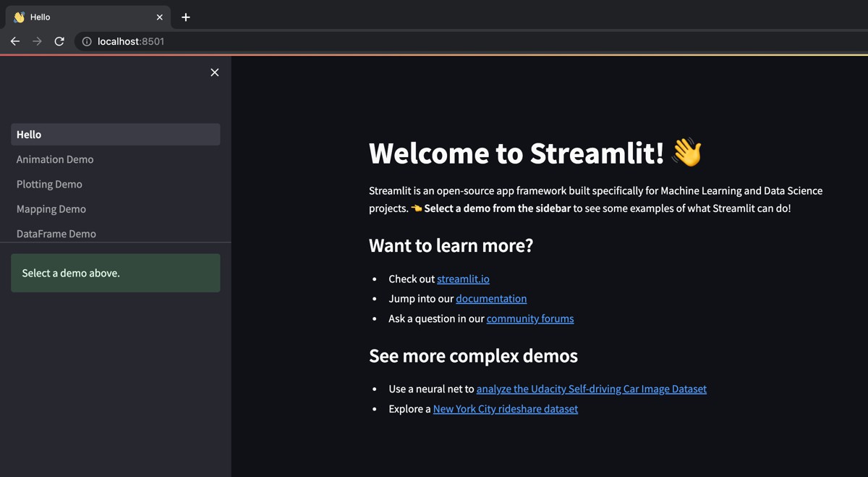Select Hello page in the sidebar
This screenshot has width=868, height=477.
115,135
